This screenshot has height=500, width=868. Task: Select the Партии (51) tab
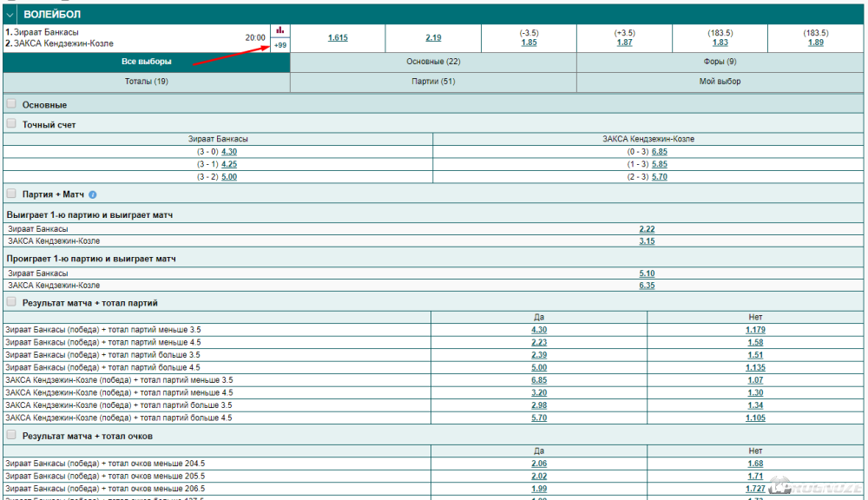point(433,82)
